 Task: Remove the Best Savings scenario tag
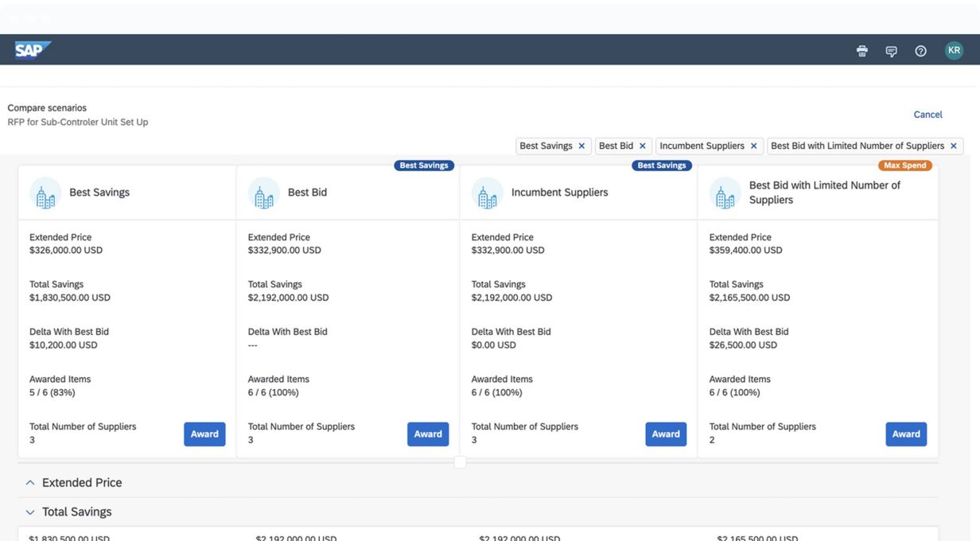coord(581,146)
